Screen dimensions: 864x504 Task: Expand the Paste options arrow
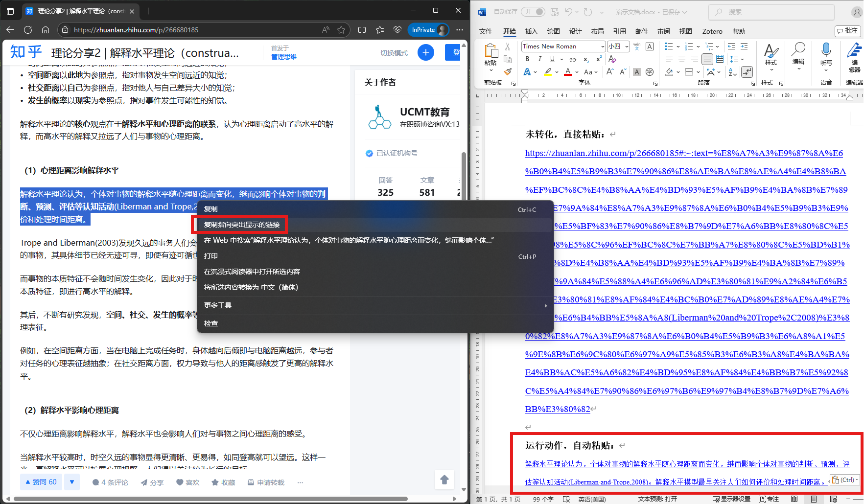coord(490,70)
